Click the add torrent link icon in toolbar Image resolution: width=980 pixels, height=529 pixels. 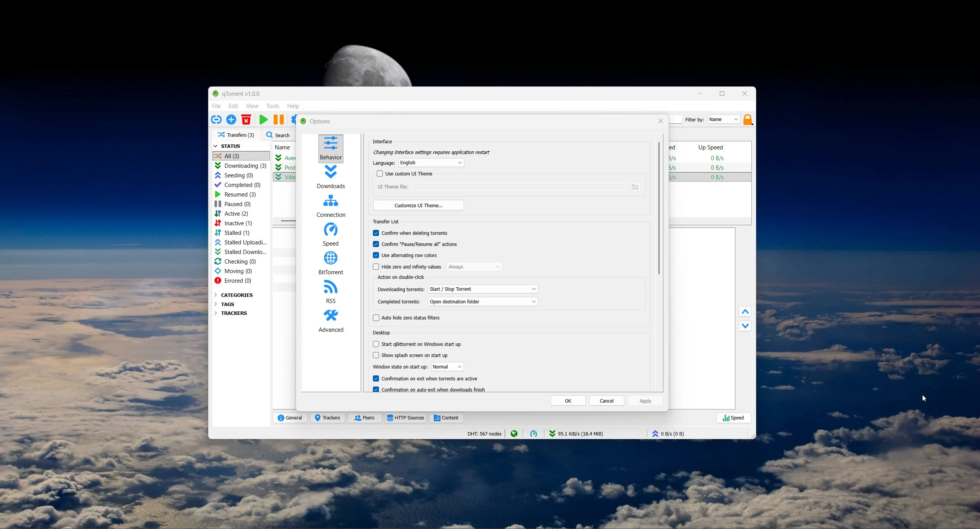216,120
